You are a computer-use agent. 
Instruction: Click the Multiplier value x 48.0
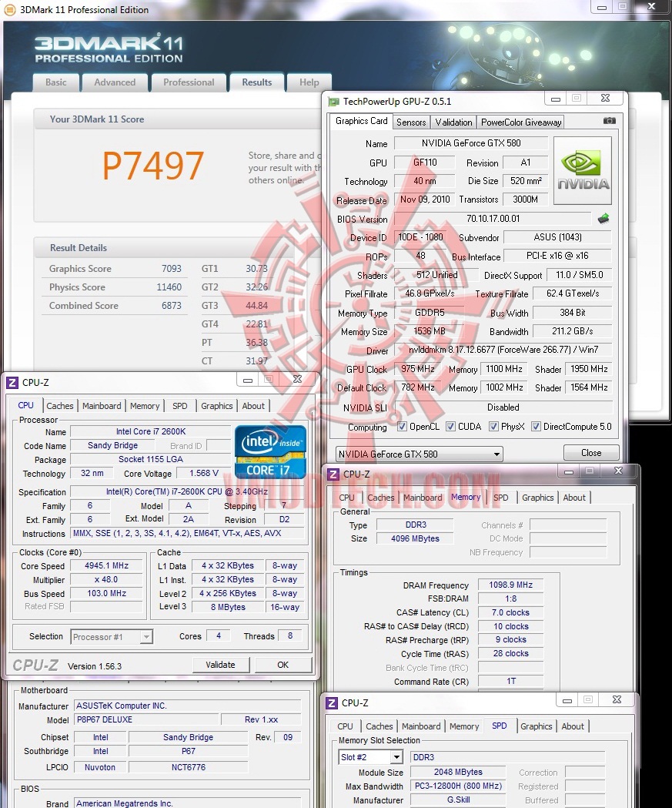click(106, 580)
